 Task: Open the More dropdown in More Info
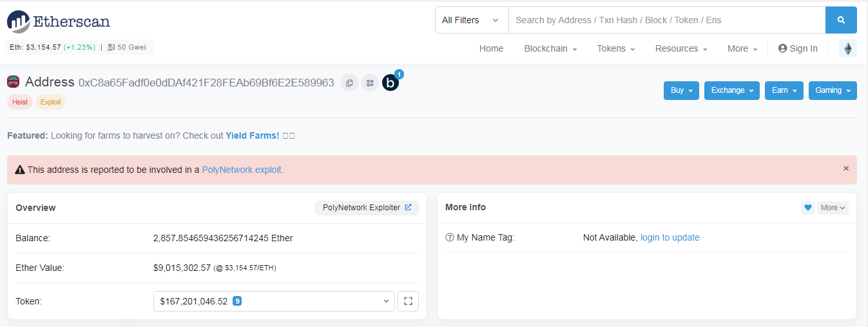click(833, 208)
